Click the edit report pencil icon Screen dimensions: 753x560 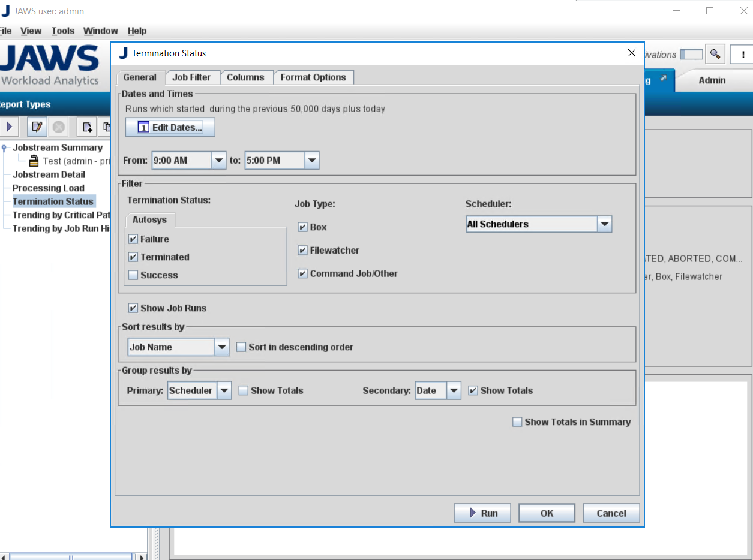(37, 127)
